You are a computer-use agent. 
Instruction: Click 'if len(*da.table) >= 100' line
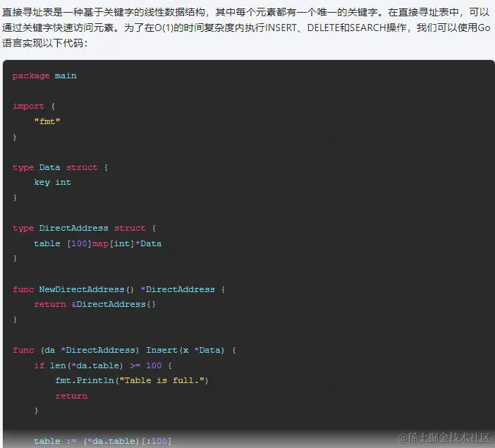[103, 365]
